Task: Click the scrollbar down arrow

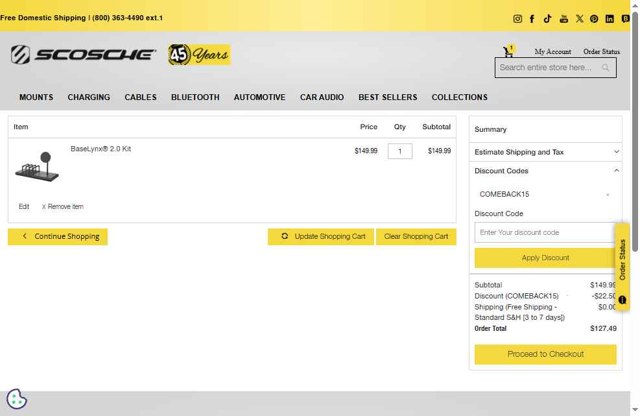Action: tap(635, 409)
